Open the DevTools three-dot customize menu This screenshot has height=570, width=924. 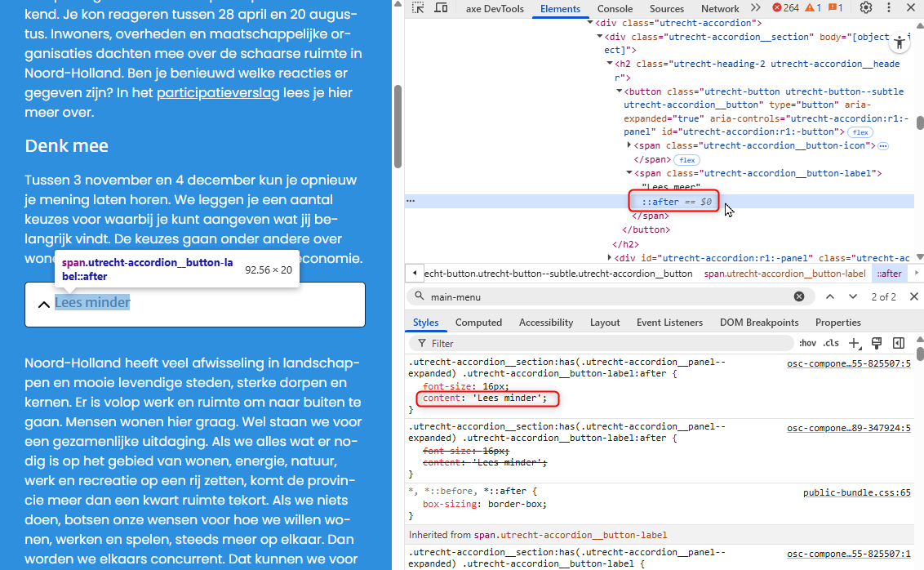[887, 8]
